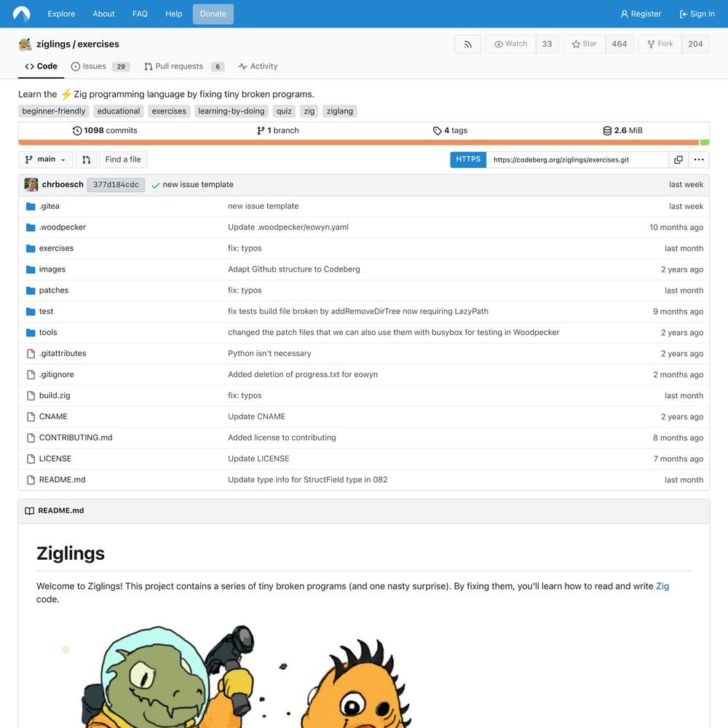
Task: Open the test folder
Action: [x=46, y=311]
